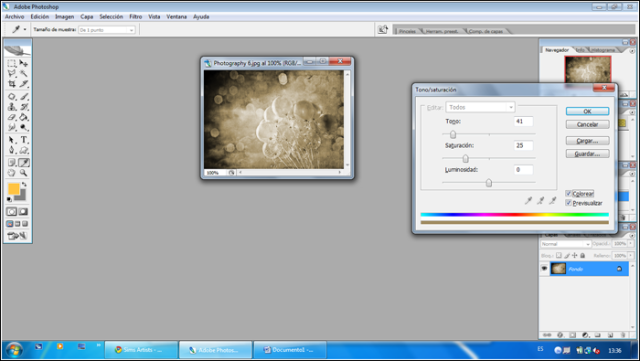Select the Horizontal Type tool

(x=24, y=140)
